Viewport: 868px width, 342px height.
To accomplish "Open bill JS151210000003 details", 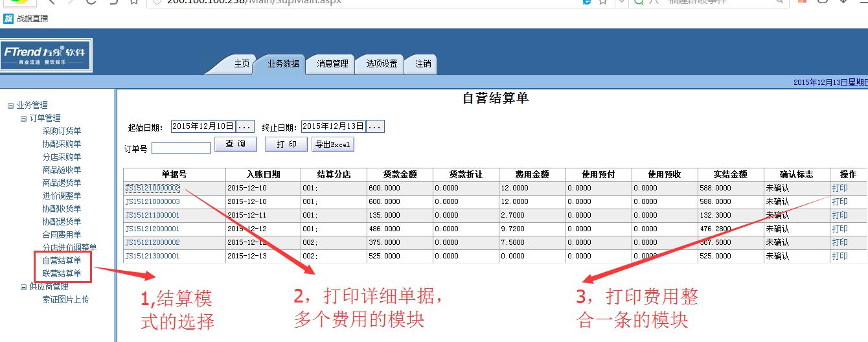I will (152, 201).
